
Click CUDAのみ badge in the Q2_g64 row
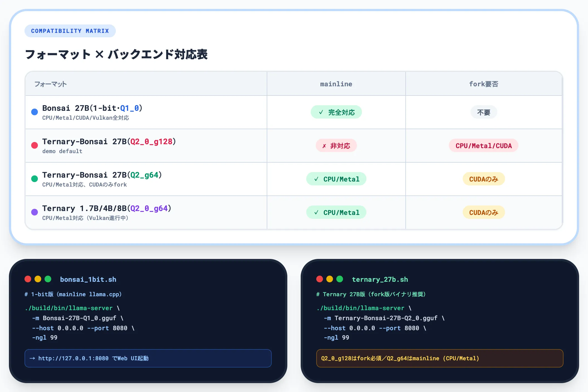[x=484, y=179]
